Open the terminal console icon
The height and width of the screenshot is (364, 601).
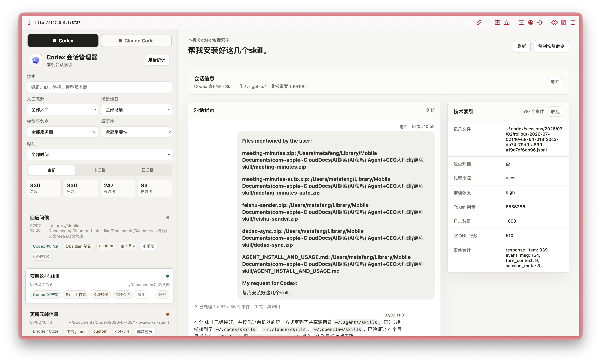click(x=521, y=23)
